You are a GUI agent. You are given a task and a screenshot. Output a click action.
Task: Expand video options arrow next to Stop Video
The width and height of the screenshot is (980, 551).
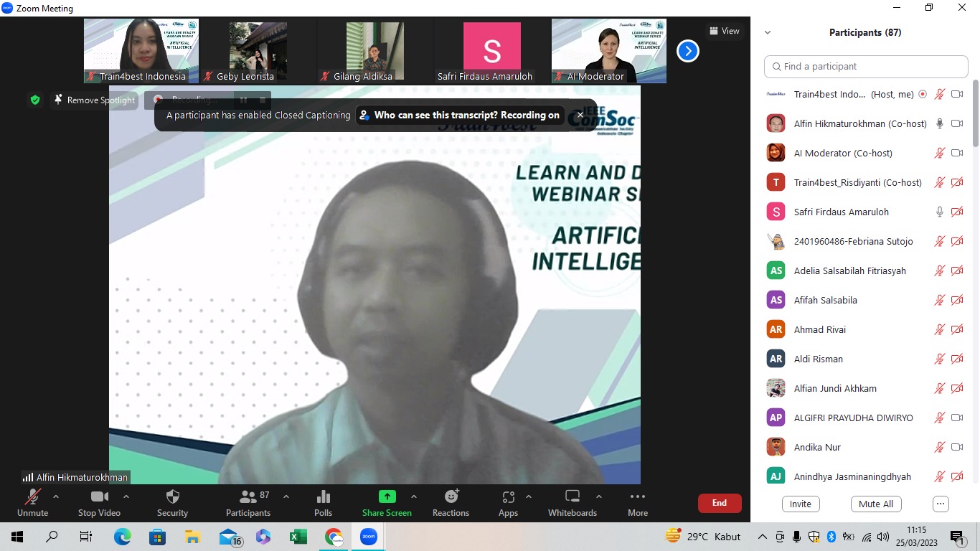point(126,496)
